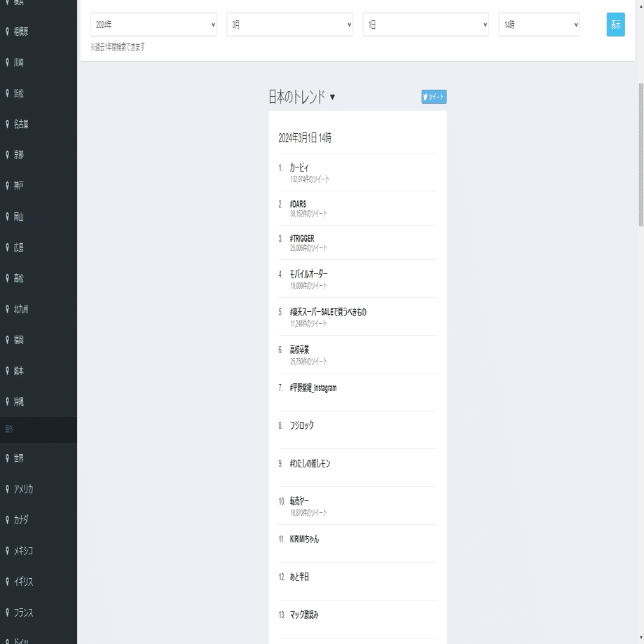Image resolution: width=644 pixels, height=644 pixels.
Task: Open the #TRIGGER trend
Action: pos(302,239)
